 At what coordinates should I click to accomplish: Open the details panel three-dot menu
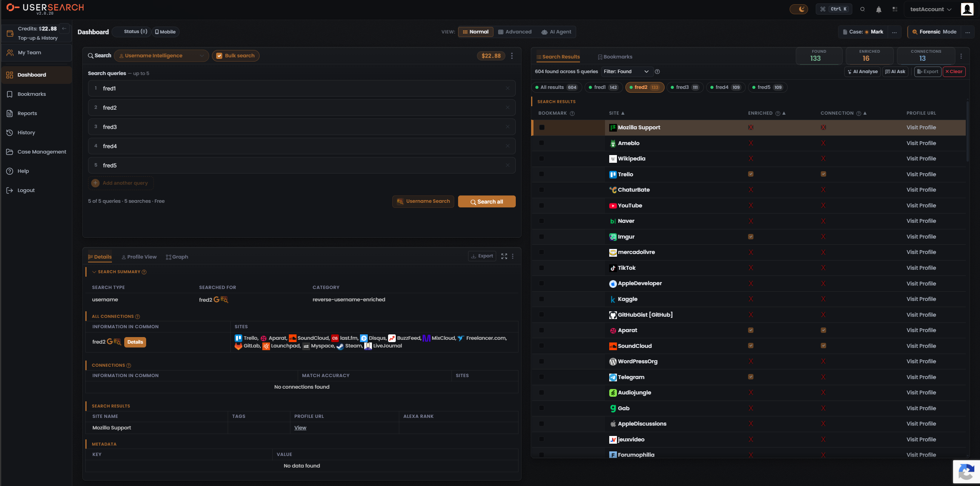point(513,256)
